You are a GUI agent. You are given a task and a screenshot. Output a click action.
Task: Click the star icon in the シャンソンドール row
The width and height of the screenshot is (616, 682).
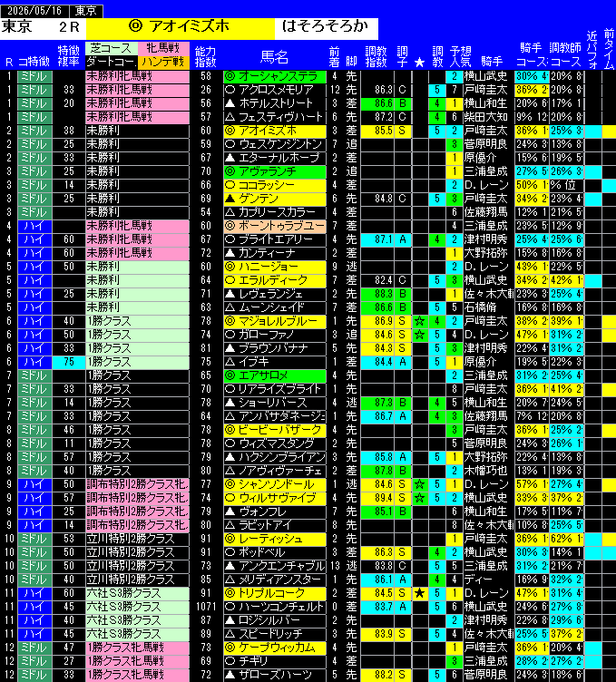[420, 484]
